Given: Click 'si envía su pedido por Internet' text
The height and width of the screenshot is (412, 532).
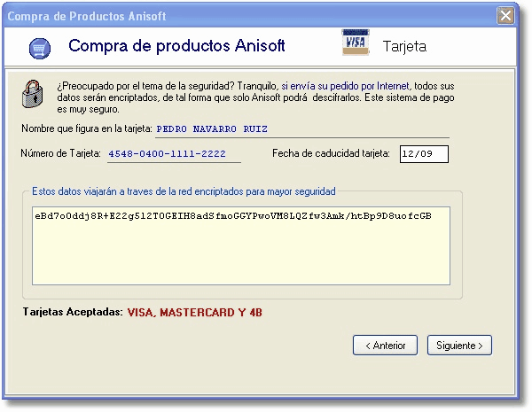Looking at the screenshot, I should (x=346, y=86).
